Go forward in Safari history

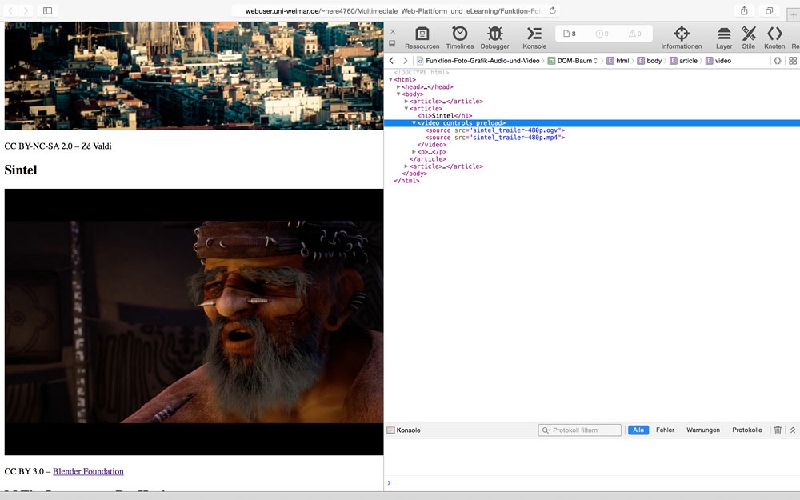click(x=26, y=10)
